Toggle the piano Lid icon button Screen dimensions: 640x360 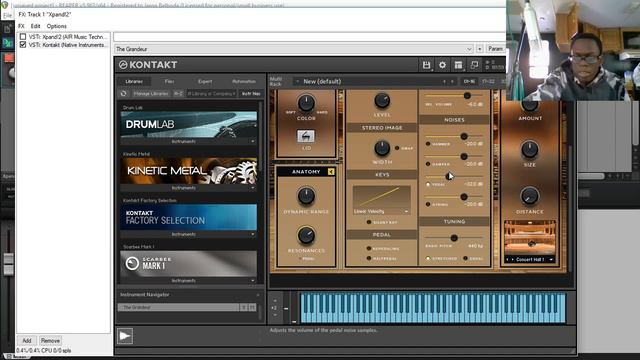(x=306, y=136)
